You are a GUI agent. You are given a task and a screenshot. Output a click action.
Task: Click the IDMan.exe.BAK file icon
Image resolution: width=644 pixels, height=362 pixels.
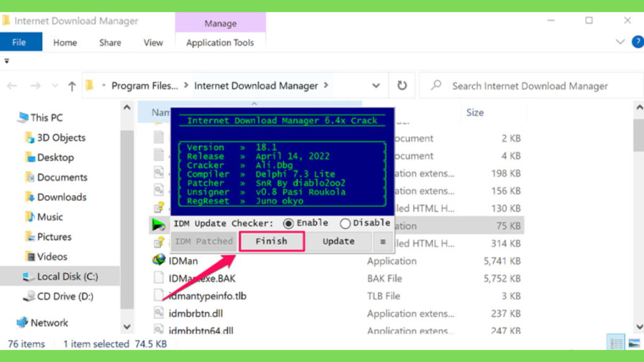pyautogui.click(x=158, y=278)
